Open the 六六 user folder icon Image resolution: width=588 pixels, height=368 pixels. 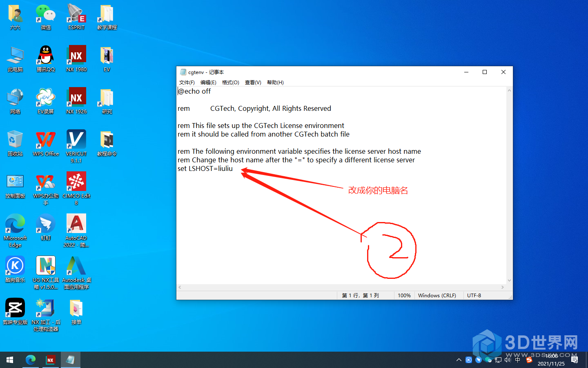15,17
